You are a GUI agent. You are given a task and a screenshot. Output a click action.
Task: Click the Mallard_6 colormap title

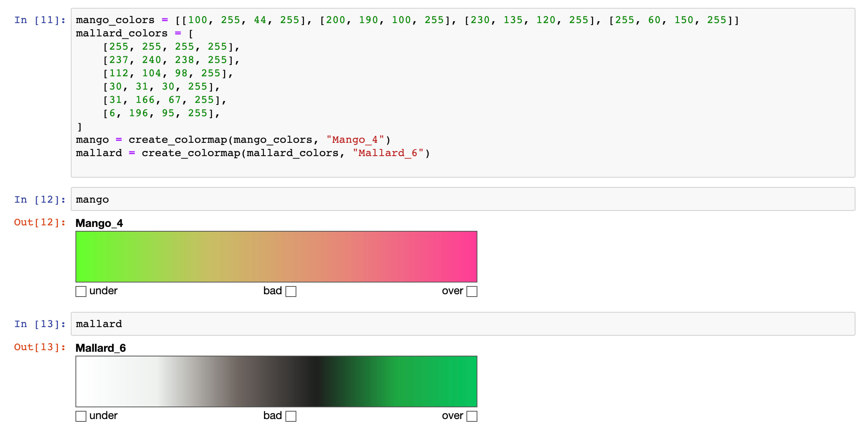100,348
